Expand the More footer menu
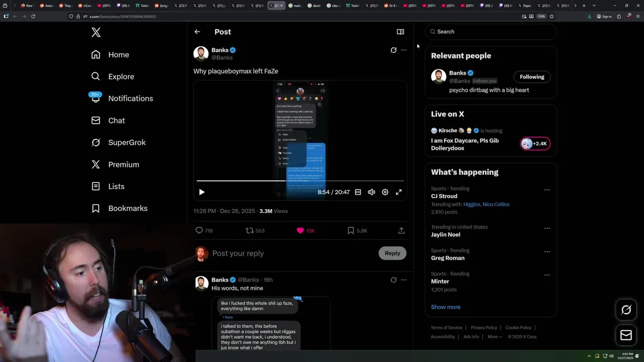The width and height of the screenshot is (644, 362). tap(495, 337)
